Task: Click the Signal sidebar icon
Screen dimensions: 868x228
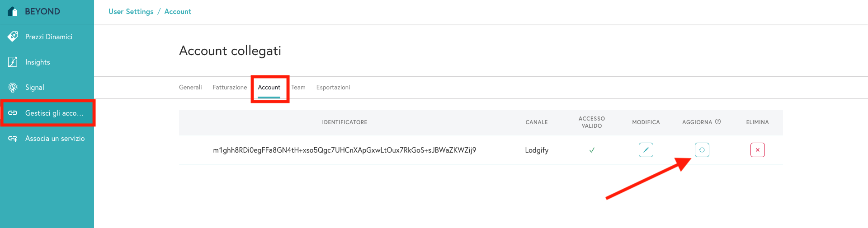Action: tap(13, 87)
